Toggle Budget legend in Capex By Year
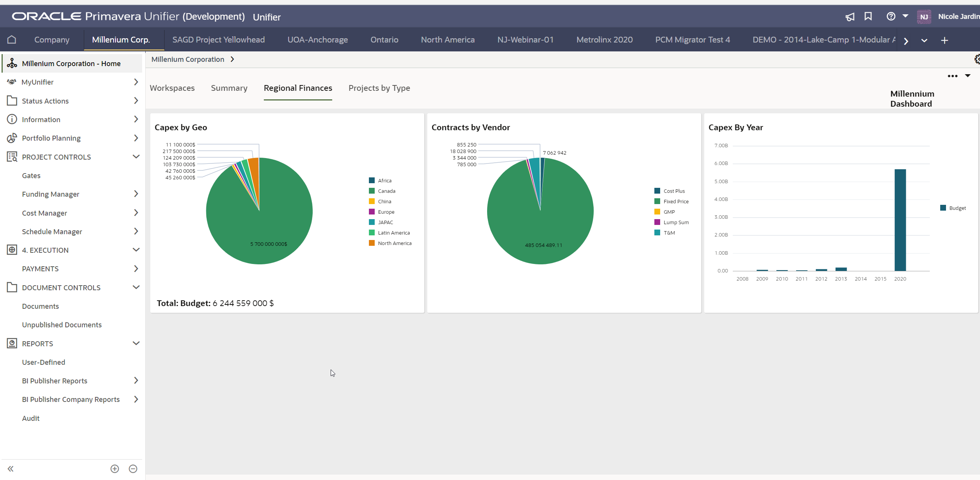 [957, 208]
